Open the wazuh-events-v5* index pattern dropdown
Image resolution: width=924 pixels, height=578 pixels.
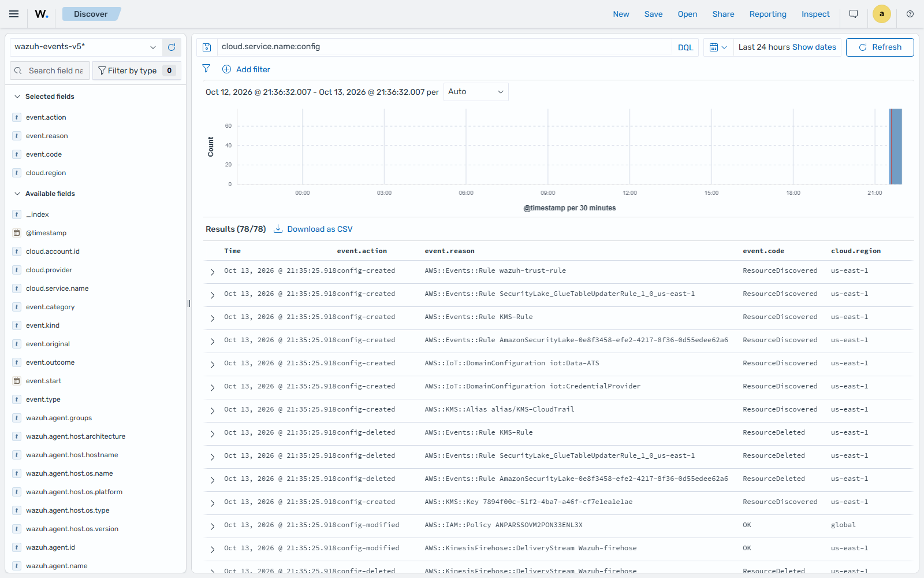click(85, 47)
